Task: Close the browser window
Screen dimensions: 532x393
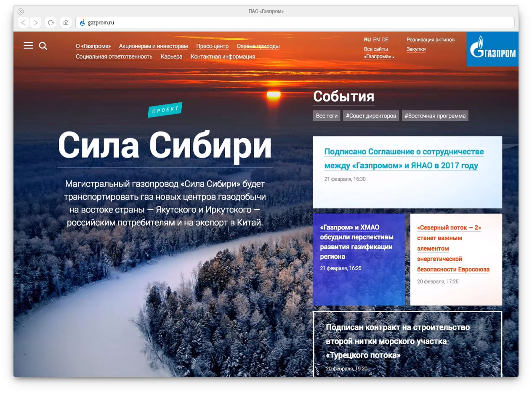Action: (21, 11)
